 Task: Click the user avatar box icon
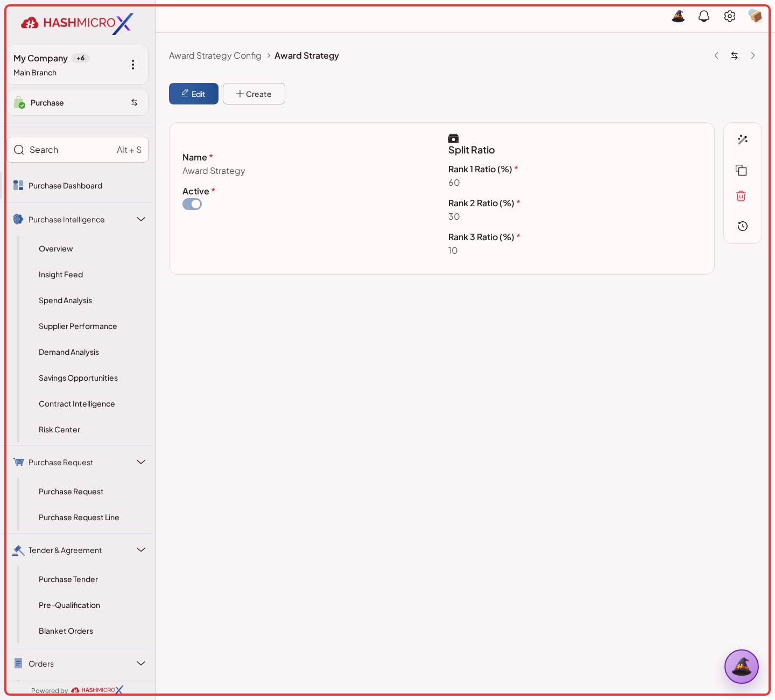click(755, 16)
